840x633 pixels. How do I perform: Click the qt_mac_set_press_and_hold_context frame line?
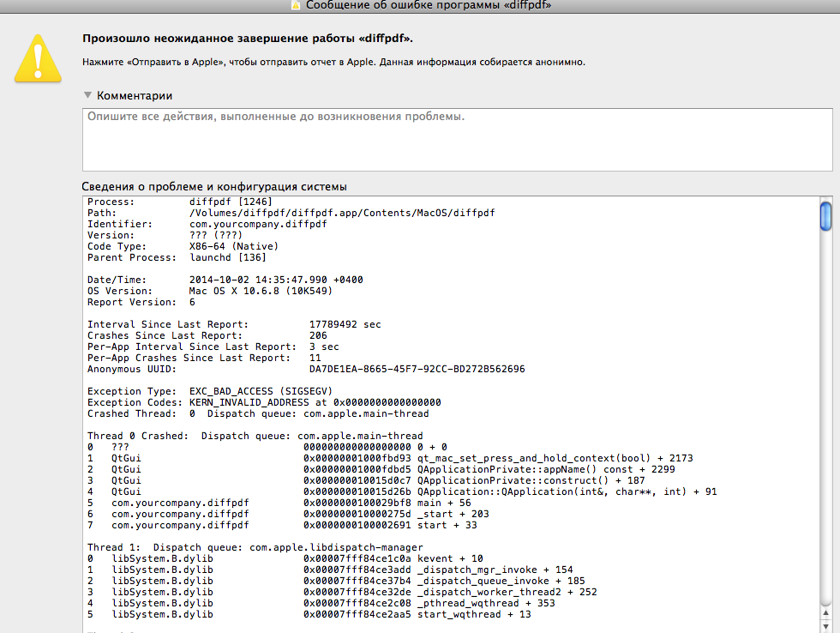[x=390, y=458]
